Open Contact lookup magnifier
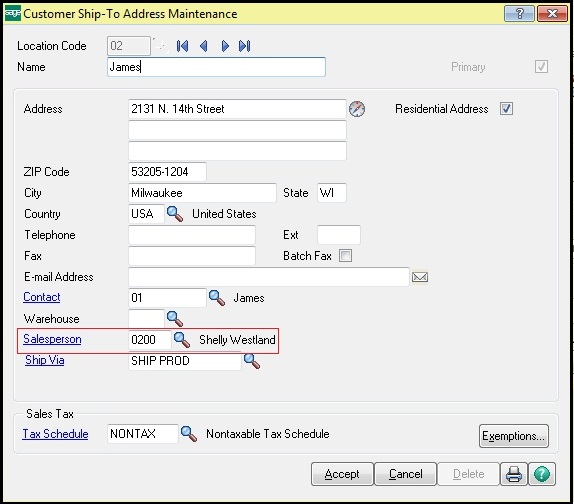574x504 pixels. click(217, 298)
